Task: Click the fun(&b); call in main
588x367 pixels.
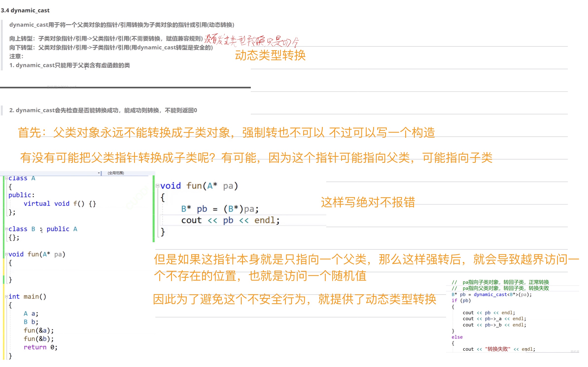Action: tap(38, 339)
